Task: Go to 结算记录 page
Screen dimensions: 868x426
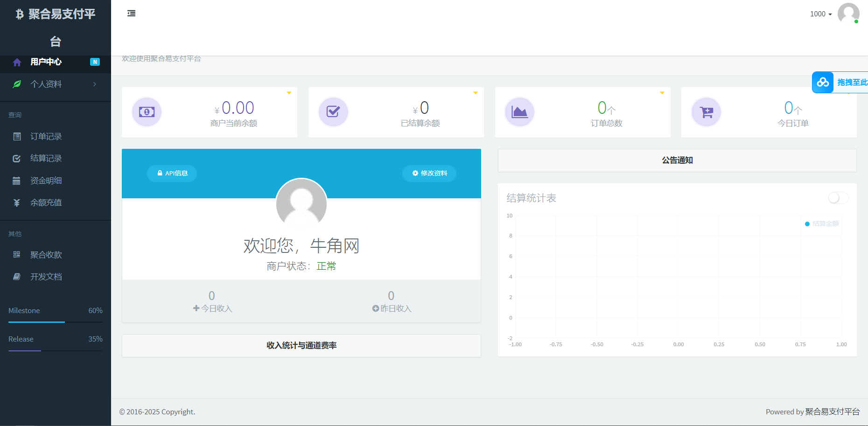Action: click(56, 159)
